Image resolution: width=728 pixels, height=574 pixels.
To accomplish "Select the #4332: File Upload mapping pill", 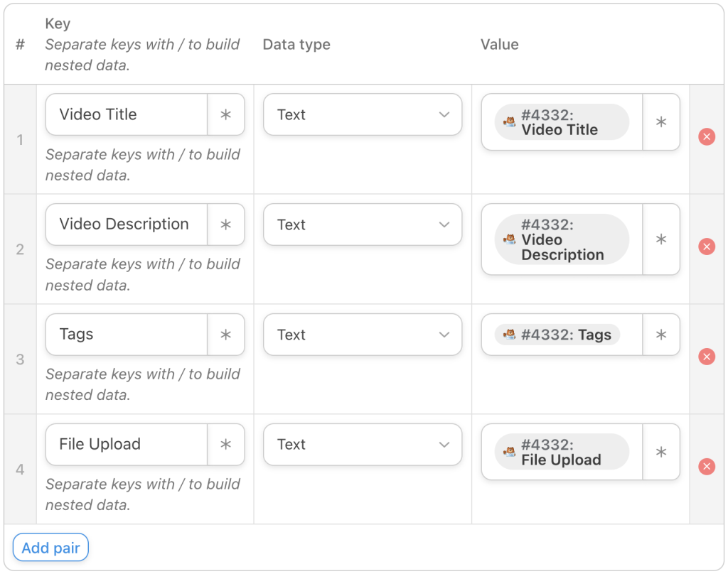I will pyautogui.click(x=559, y=450).
